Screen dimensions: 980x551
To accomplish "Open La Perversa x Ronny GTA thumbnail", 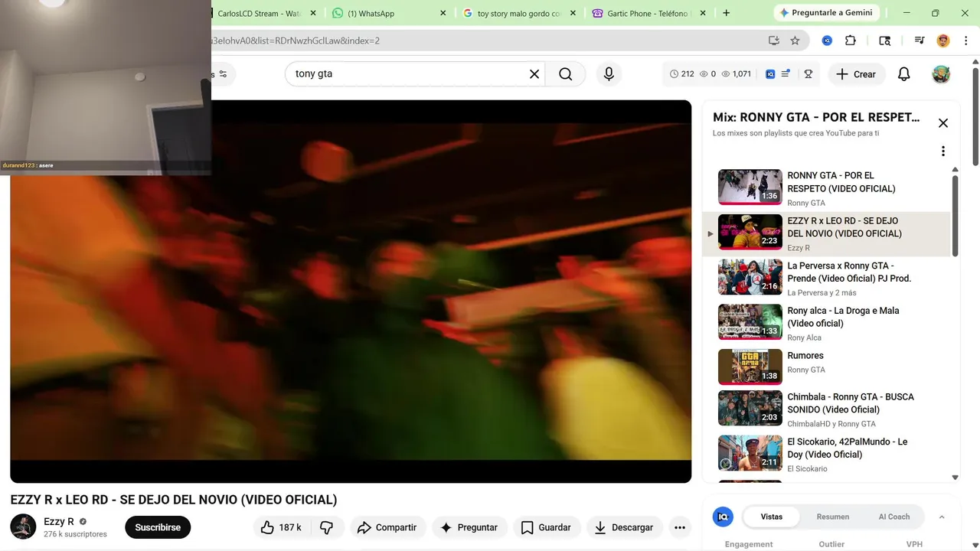I will click(750, 277).
